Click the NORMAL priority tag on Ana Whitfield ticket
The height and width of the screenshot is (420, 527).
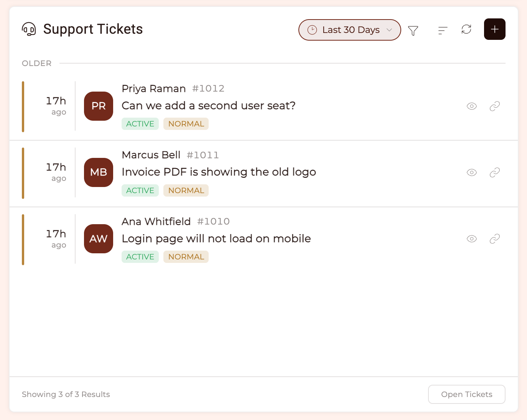coord(186,257)
